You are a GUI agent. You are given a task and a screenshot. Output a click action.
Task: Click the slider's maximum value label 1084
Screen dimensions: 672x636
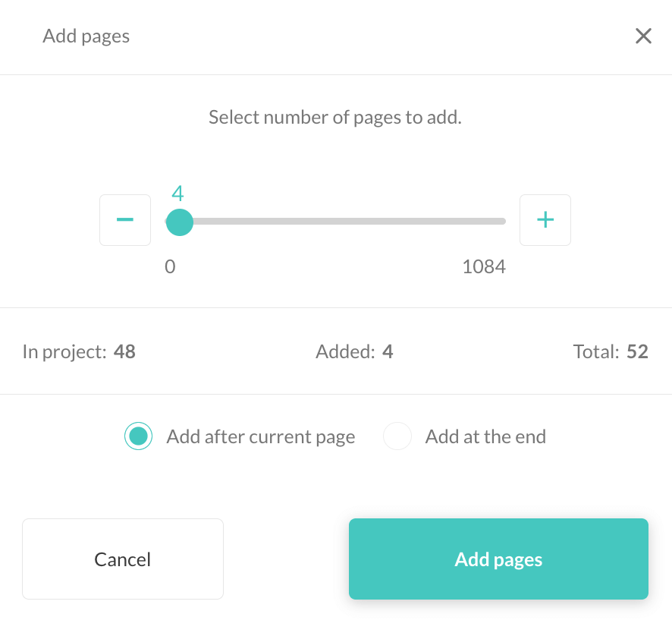(484, 266)
